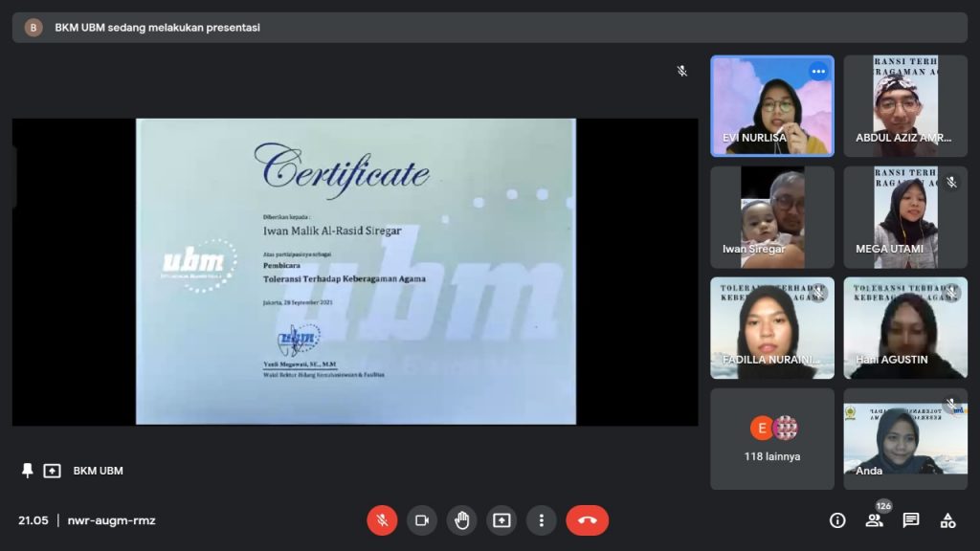Image resolution: width=980 pixels, height=551 pixels.
Task: Open the chat panel icon
Action: (911, 520)
